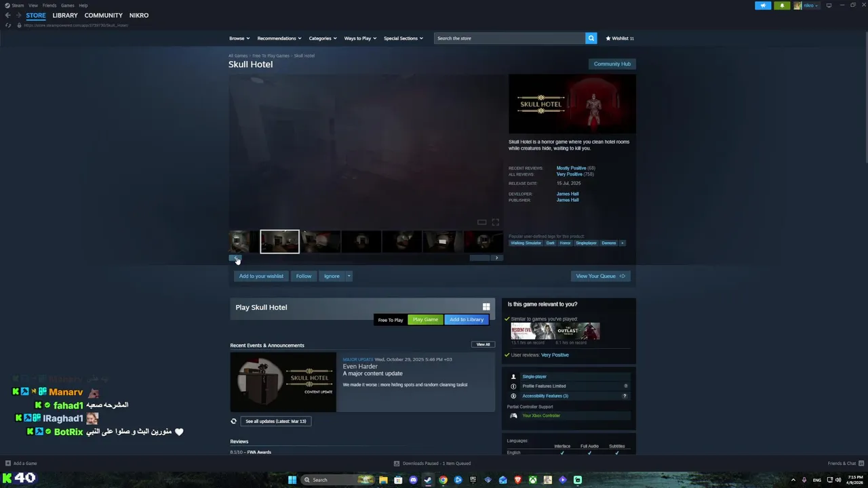This screenshot has width=868, height=488.
Task: Open the James Hall developer link
Action: point(568,194)
